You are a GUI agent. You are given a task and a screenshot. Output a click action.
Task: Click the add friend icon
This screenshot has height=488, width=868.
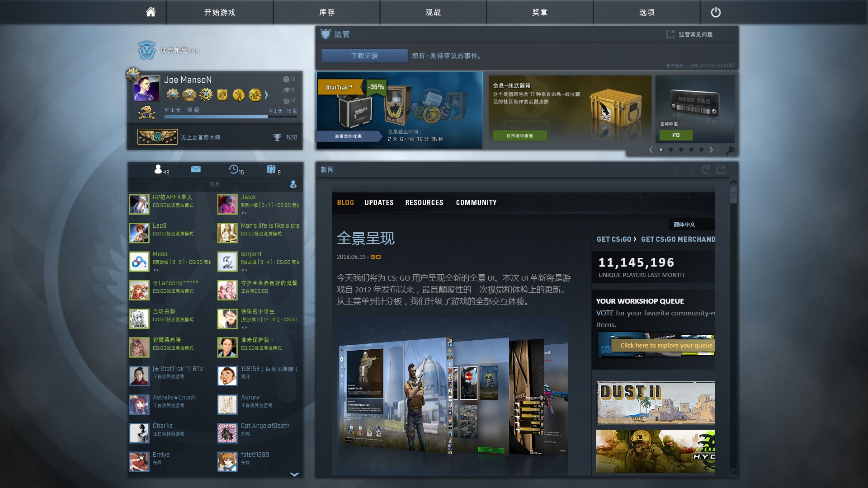293,184
